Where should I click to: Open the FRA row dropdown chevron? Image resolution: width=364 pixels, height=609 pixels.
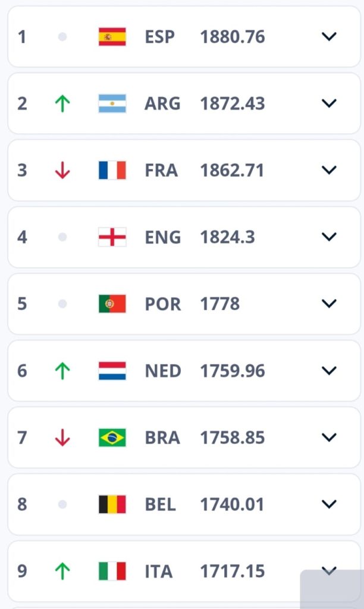pyautogui.click(x=329, y=170)
